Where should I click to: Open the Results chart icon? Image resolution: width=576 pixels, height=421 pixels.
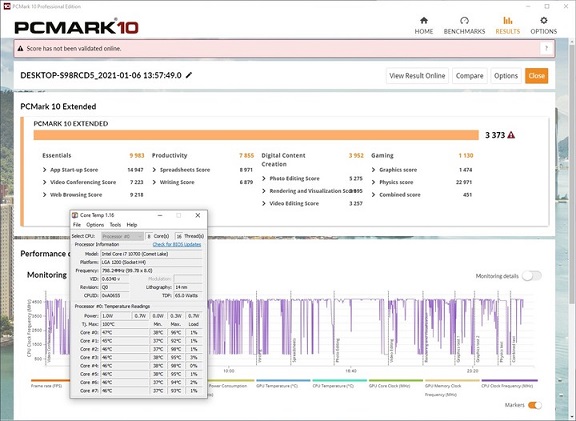click(x=507, y=20)
